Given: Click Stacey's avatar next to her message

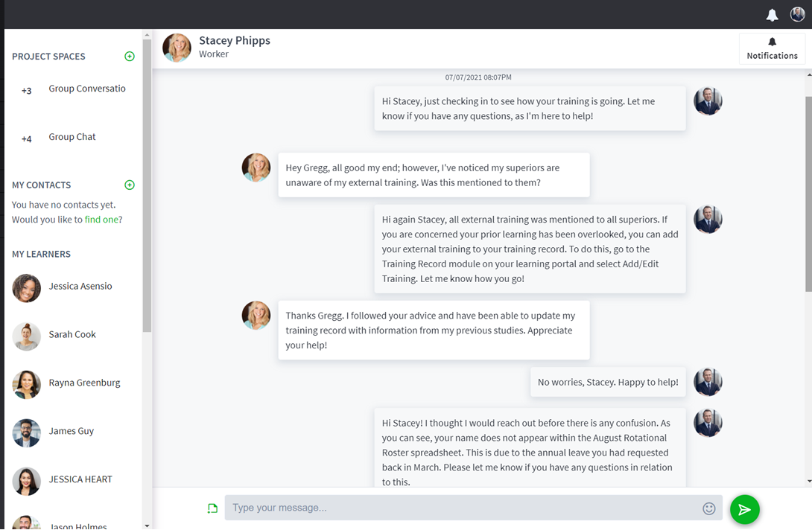Looking at the screenshot, I should (256, 168).
